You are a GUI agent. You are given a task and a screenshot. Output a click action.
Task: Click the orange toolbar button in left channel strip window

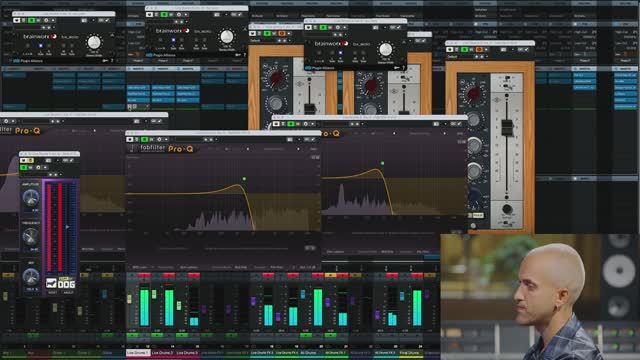[282, 33]
